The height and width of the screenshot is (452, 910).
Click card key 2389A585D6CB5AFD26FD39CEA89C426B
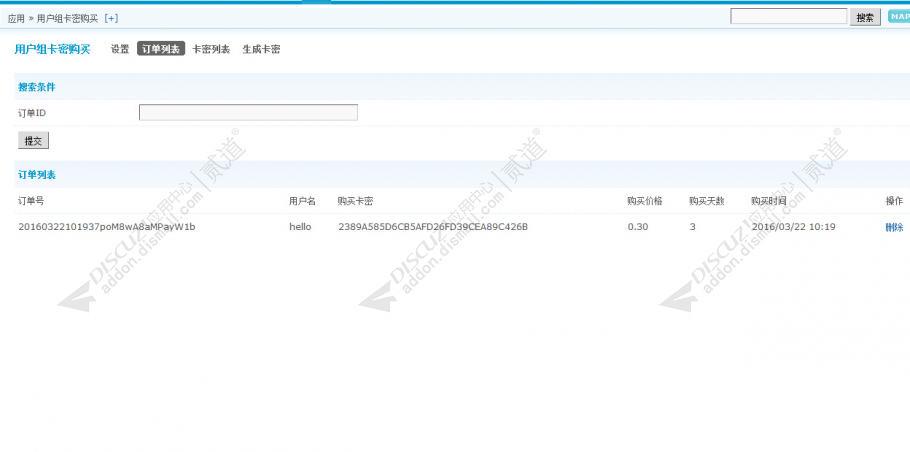click(433, 227)
